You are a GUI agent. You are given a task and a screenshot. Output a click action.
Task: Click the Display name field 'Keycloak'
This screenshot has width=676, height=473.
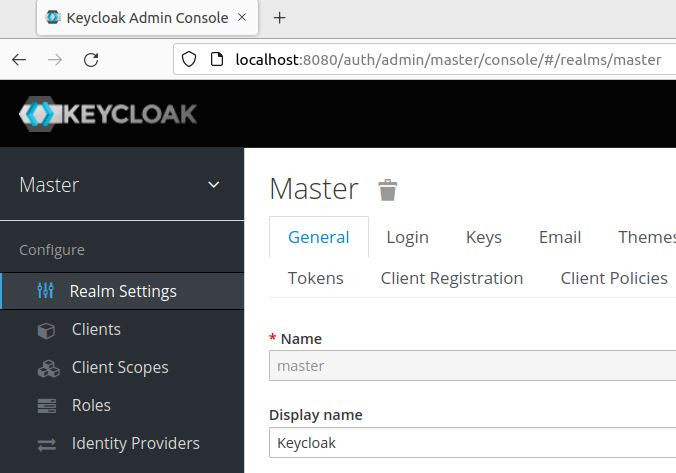click(473, 443)
